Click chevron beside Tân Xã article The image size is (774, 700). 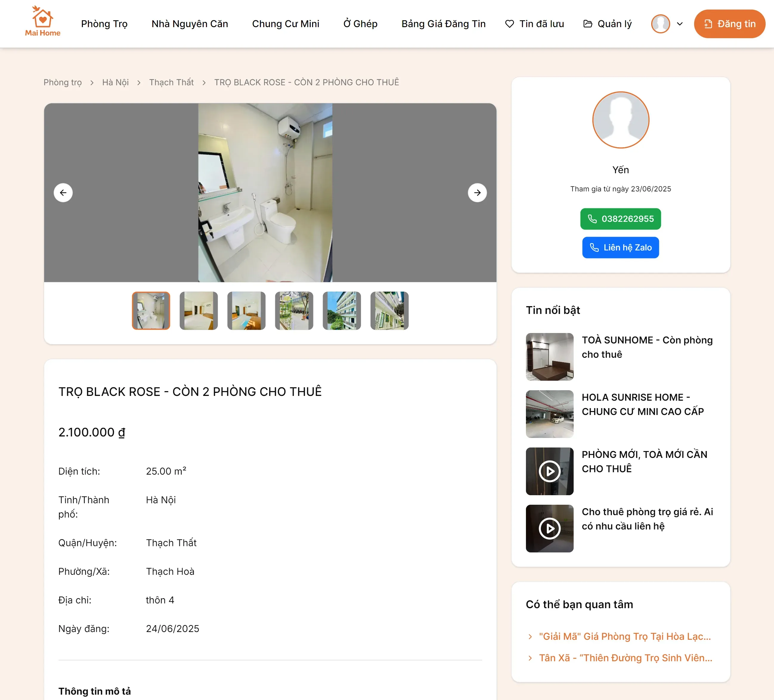click(x=530, y=658)
